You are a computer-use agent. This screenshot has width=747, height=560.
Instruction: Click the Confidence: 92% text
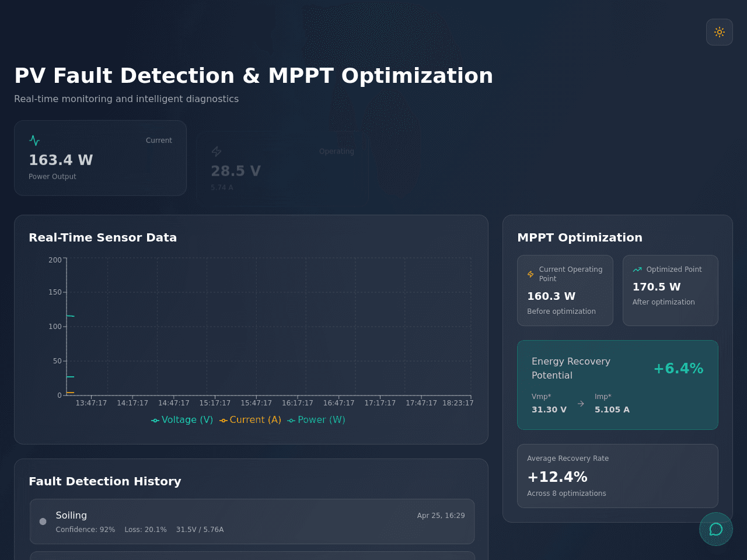(85, 530)
